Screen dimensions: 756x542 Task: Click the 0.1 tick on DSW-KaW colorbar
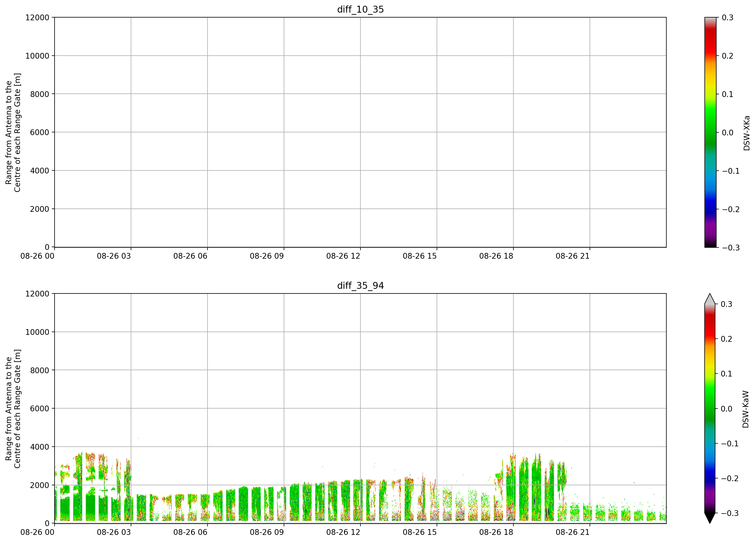tap(727, 374)
